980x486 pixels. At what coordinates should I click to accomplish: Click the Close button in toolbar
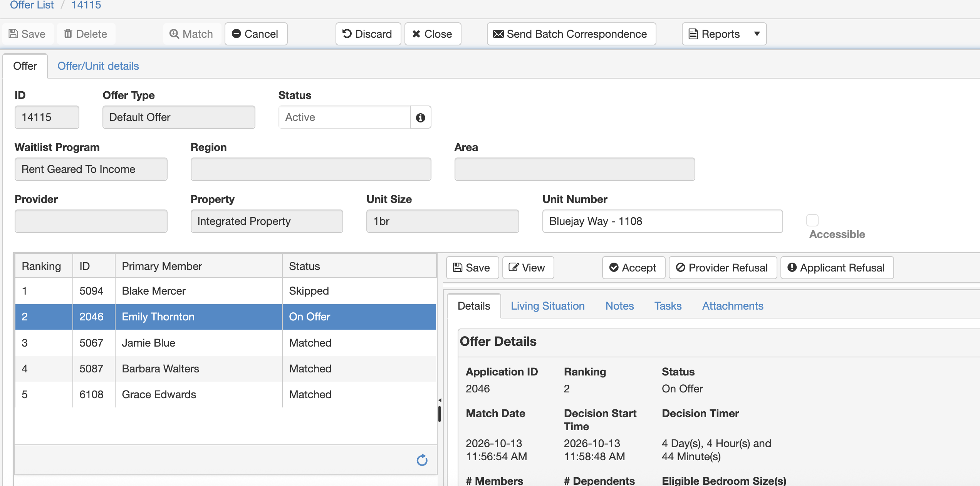tap(433, 34)
